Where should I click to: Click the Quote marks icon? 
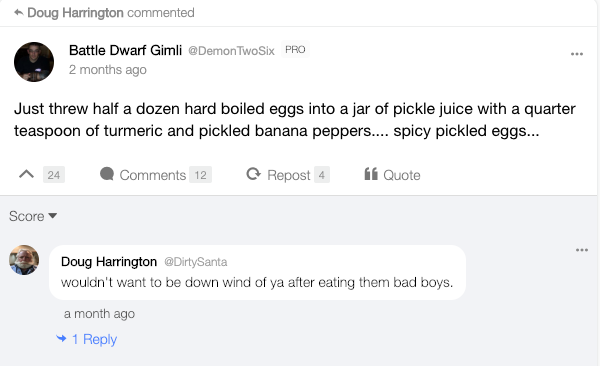coord(371,174)
